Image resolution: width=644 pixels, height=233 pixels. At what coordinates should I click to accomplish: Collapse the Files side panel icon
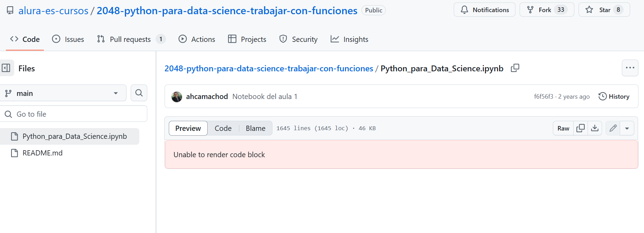point(6,68)
